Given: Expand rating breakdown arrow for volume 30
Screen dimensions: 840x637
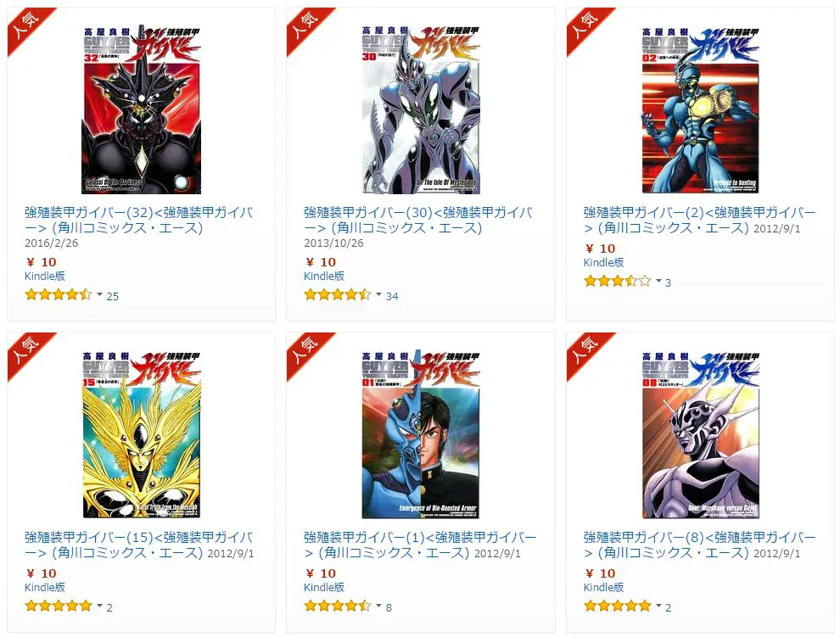Looking at the screenshot, I should 378,294.
